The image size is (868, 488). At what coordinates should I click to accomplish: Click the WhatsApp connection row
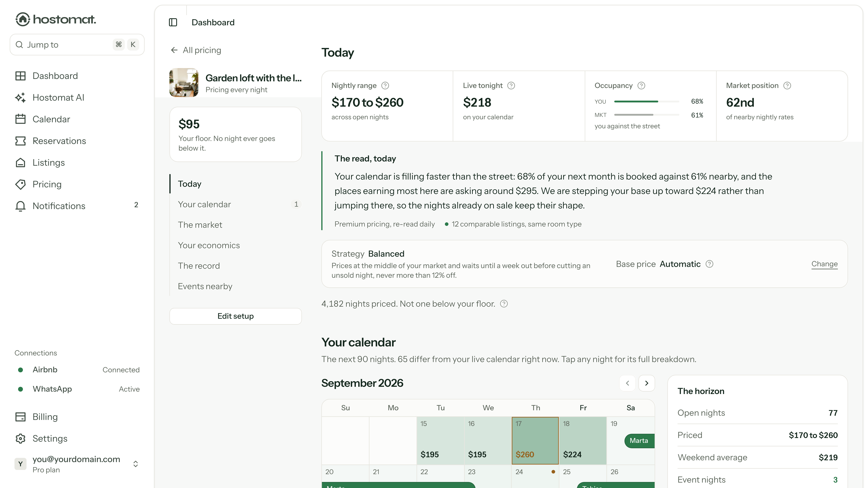click(77, 389)
